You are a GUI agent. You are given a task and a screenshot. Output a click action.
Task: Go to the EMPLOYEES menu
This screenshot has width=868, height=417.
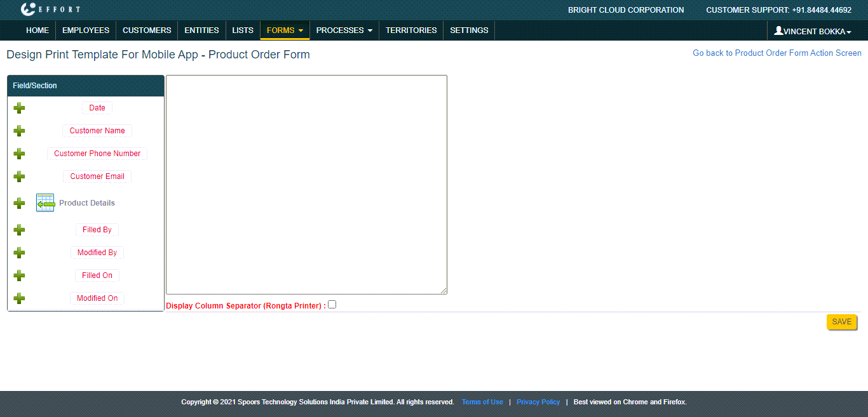[86, 30]
